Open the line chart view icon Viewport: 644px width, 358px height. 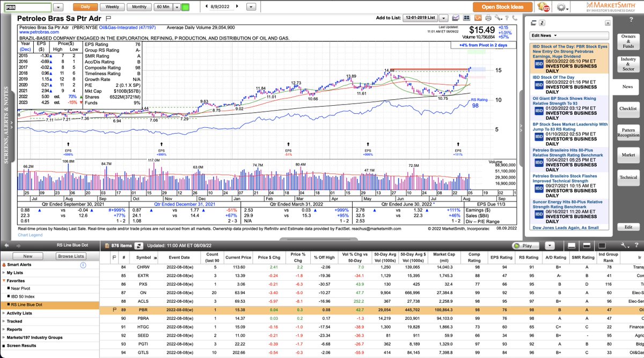coord(455,18)
